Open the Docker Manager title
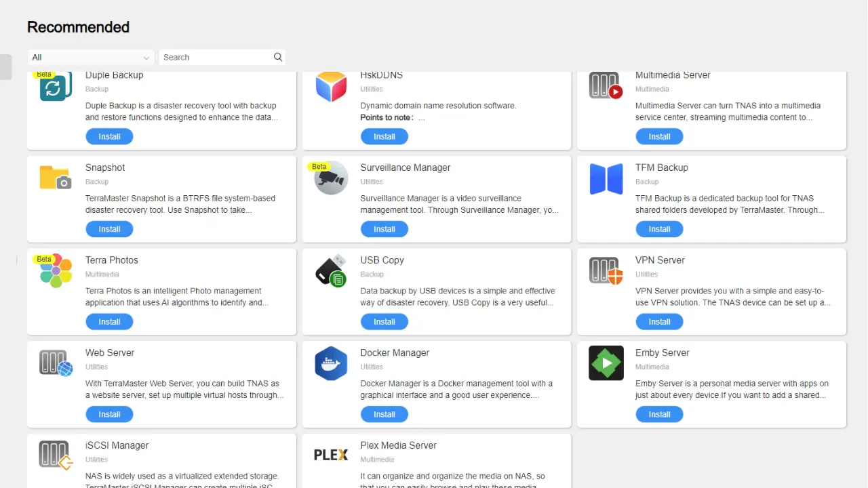 (395, 353)
